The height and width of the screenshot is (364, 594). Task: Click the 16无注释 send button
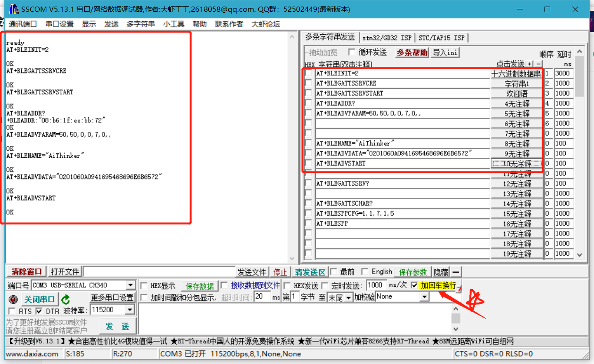coord(517,224)
